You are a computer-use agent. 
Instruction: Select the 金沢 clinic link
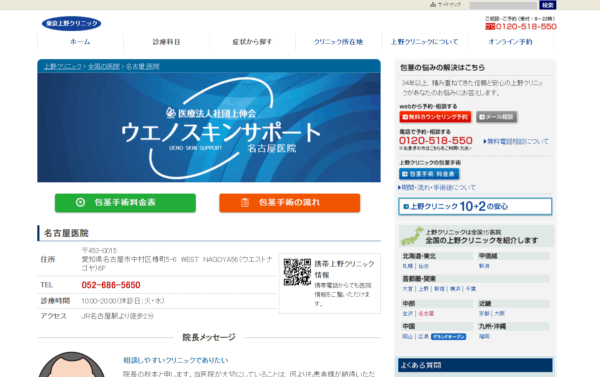tap(408, 313)
